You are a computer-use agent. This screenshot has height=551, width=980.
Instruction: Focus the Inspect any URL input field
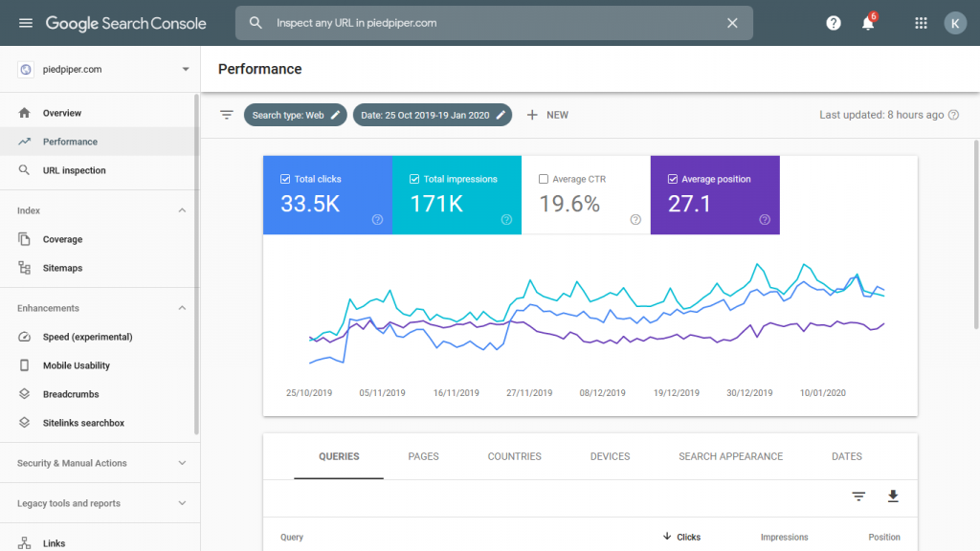click(x=494, y=23)
